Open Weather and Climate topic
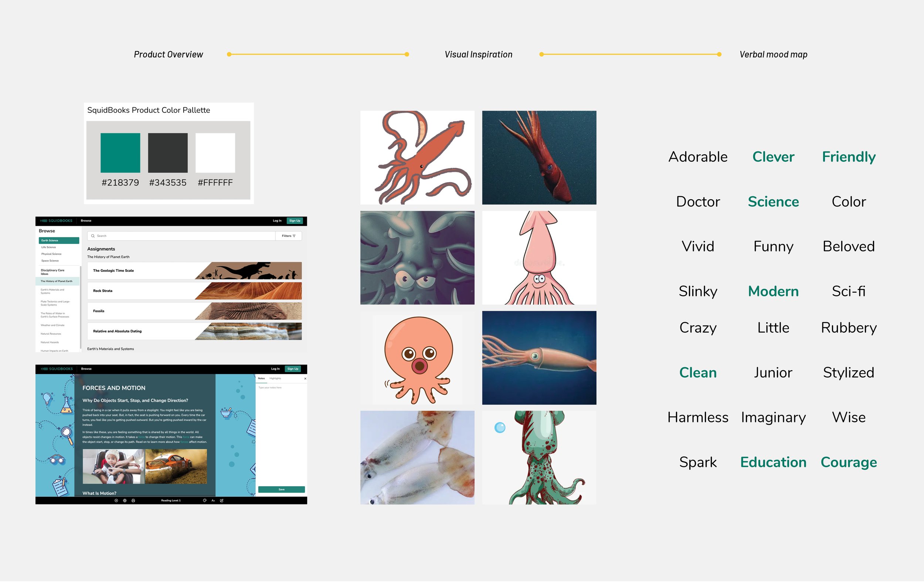This screenshot has width=924, height=582. 52,325
